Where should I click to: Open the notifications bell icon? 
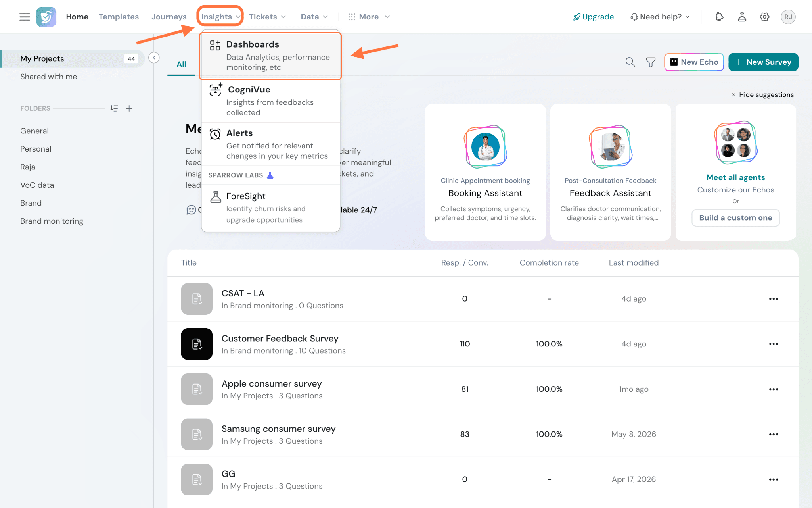719,17
